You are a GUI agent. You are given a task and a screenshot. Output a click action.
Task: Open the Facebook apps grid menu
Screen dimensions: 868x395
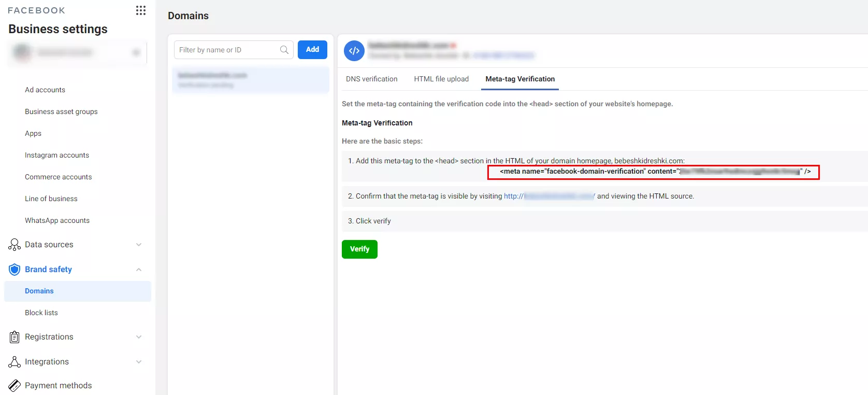point(141,10)
